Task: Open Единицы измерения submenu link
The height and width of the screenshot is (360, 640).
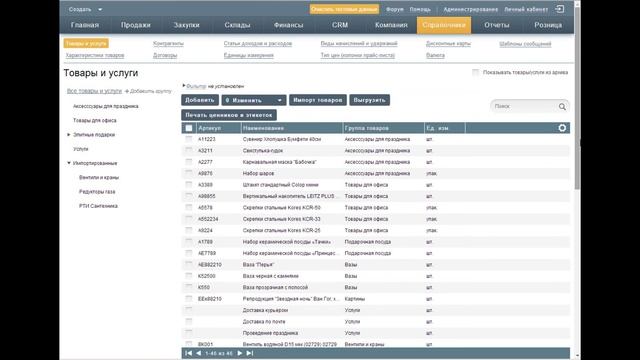Action: (x=249, y=55)
